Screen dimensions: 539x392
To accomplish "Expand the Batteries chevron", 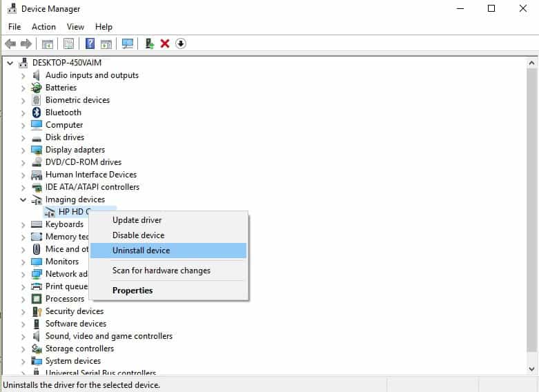I will pyautogui.click(x=23, y=88).
